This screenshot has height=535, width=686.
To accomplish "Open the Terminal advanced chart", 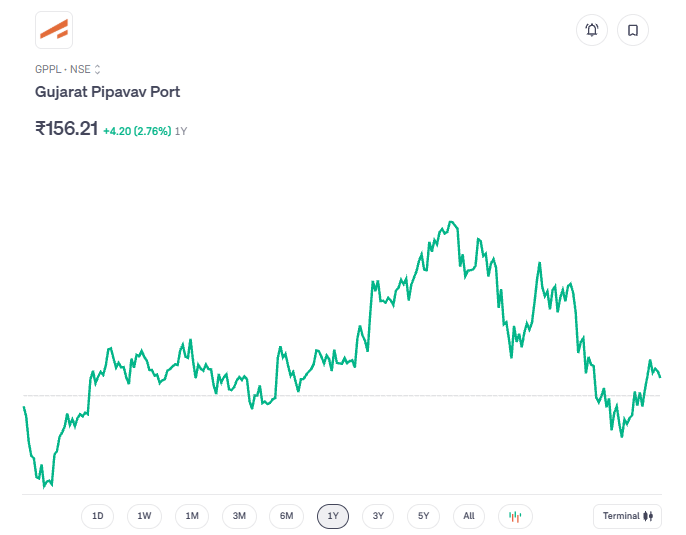I will pyautogui.click(x=627, y=516).
